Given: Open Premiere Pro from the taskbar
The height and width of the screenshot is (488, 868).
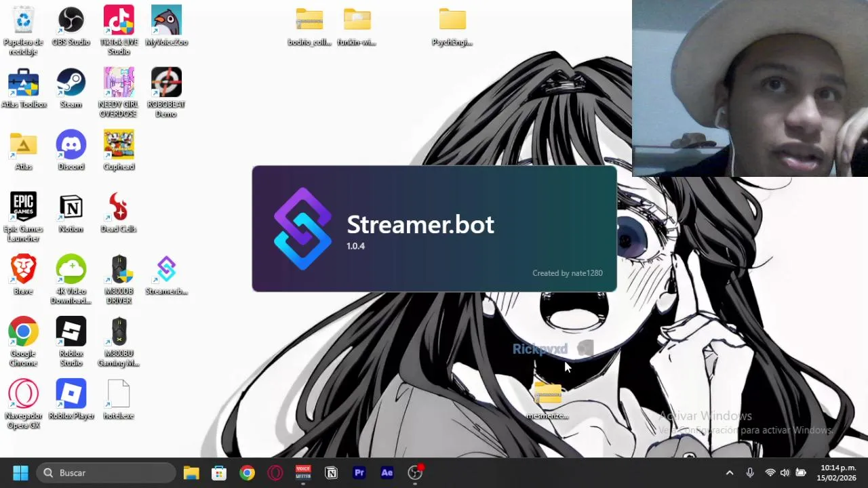Looking at the screenshot, I should pos(359,472).
